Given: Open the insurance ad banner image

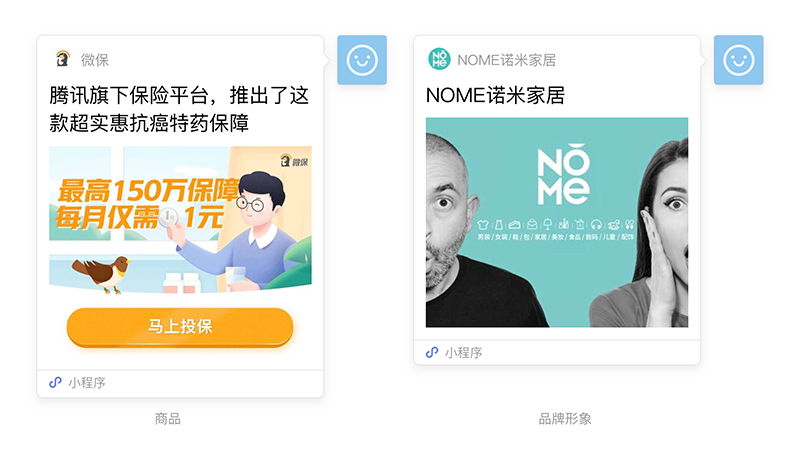Looking at the screenshot, I should coord(180,220).
